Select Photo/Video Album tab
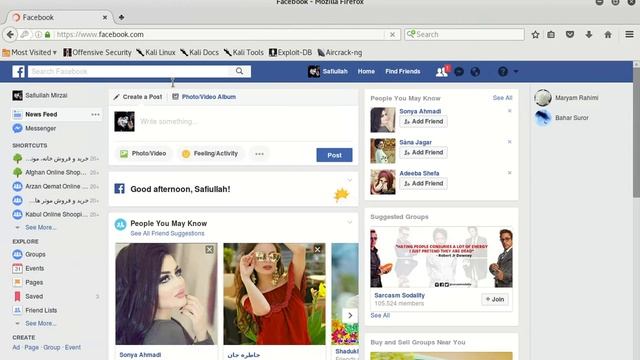This screenshot has height=360, width=640. (204, 97)
